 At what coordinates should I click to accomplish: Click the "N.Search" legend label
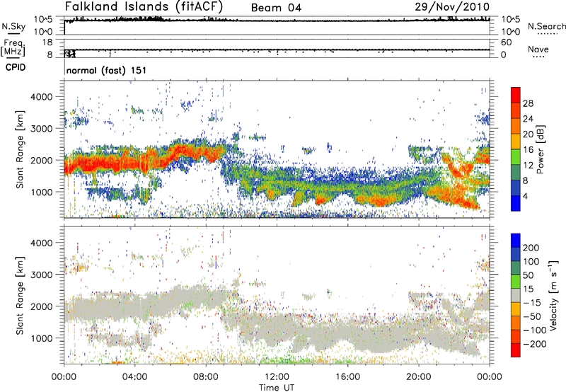click(546, 26)
